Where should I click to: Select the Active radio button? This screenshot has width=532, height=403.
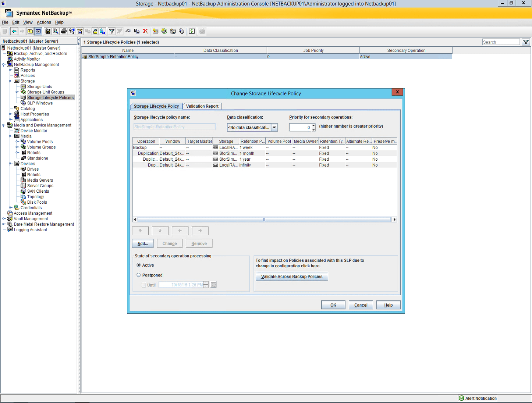(x=139, y=265)
